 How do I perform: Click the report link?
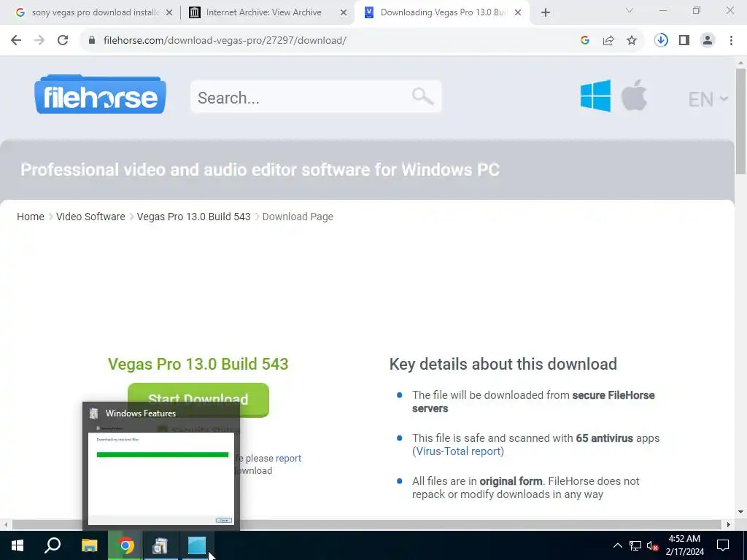tap(288, 458)
